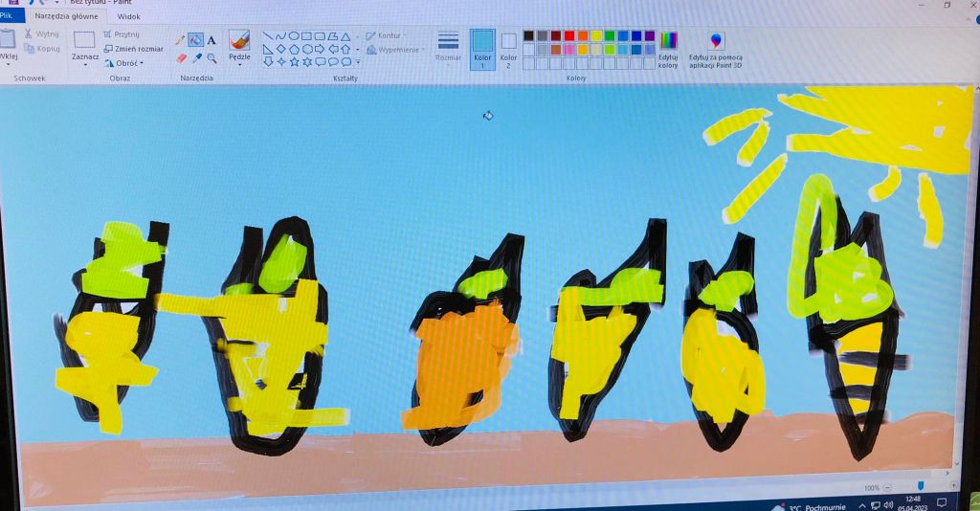
Task: Open the Wypełnienie fill dropdown
Action: pyautogui.click(x=395, y=50)
